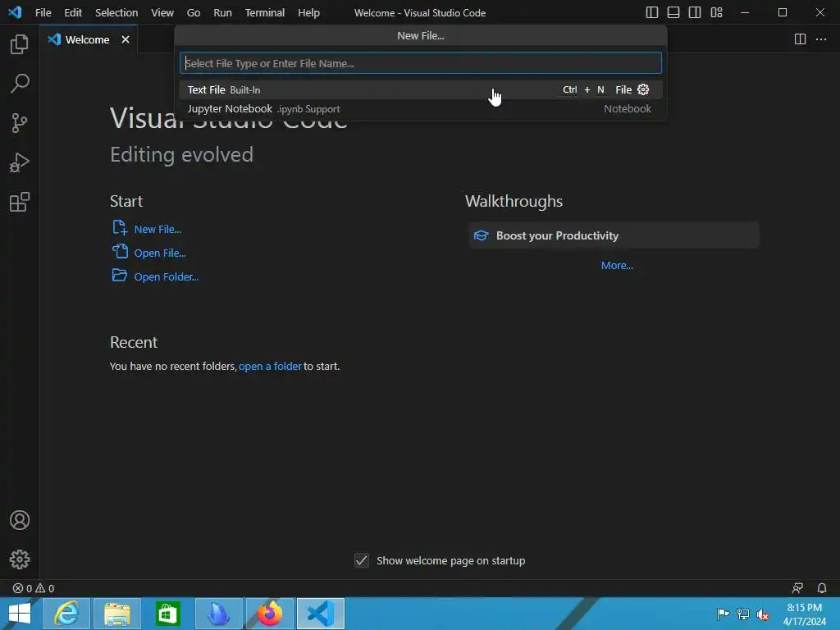
Task: Open the Terminal menu
Action: click(265, 12)
